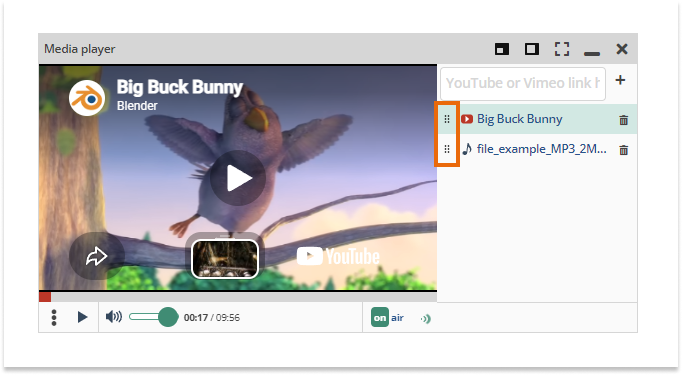This screenshot has height=375, width=682.
Task: Delete Big Buck Bunny from playlist
Action: [623, 120]
